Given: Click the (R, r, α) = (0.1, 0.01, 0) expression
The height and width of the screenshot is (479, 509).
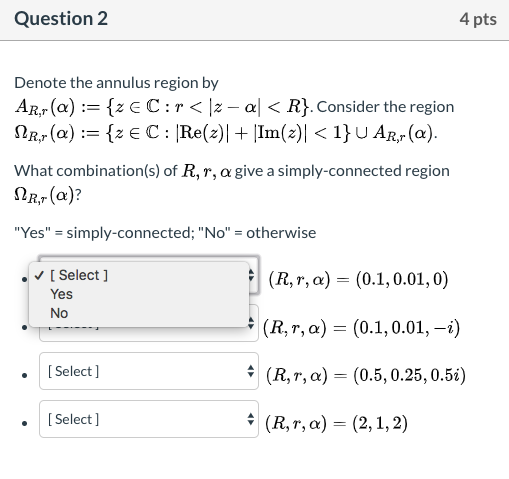Looking at the screenshot, I should tap(358, 279).
